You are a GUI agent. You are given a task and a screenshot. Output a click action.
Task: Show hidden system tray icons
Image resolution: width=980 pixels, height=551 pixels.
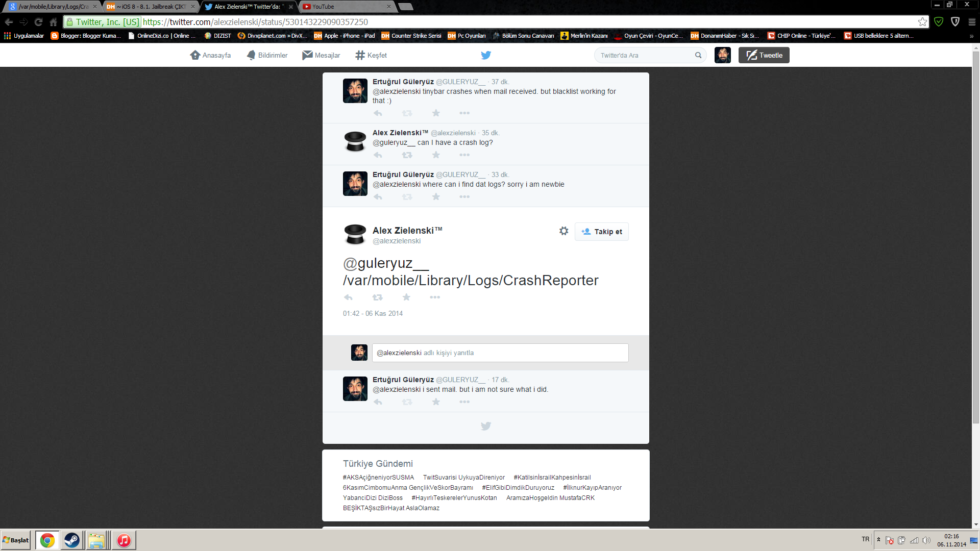(878, 539)
